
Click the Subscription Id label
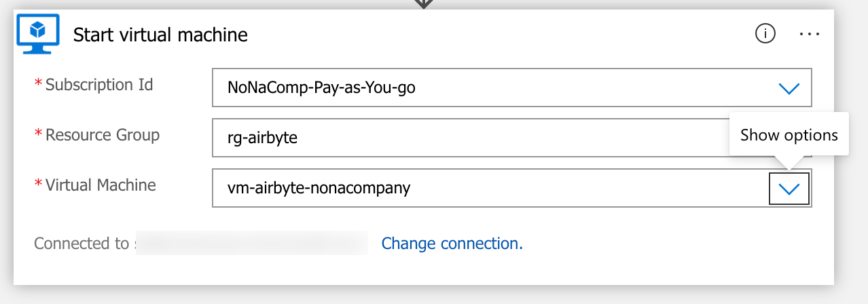tap(99, 85)
